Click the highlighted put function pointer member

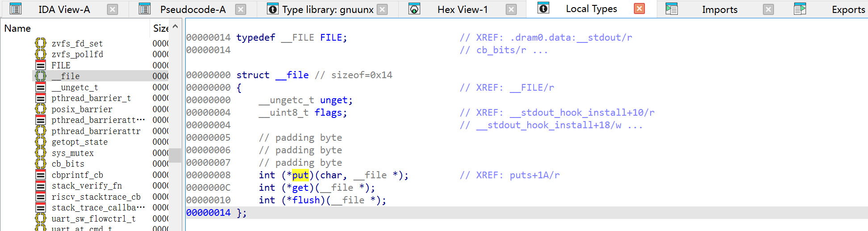[x=300, y=175]
